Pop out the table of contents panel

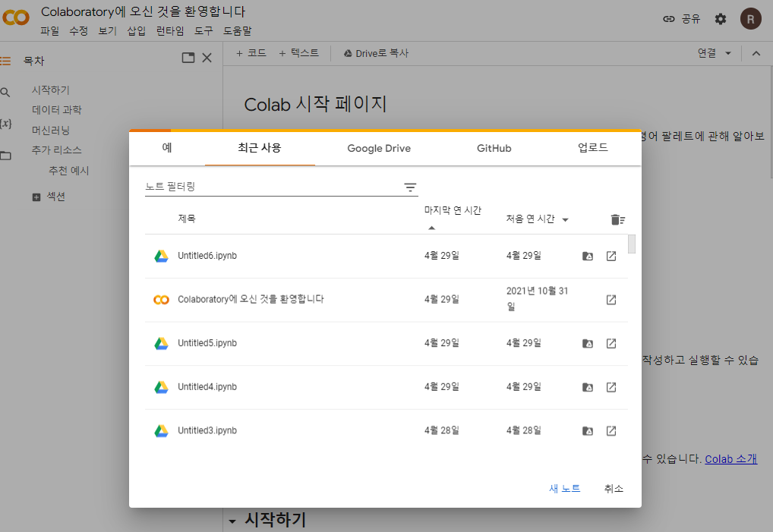pyautogui.click(x=188, y=58)
